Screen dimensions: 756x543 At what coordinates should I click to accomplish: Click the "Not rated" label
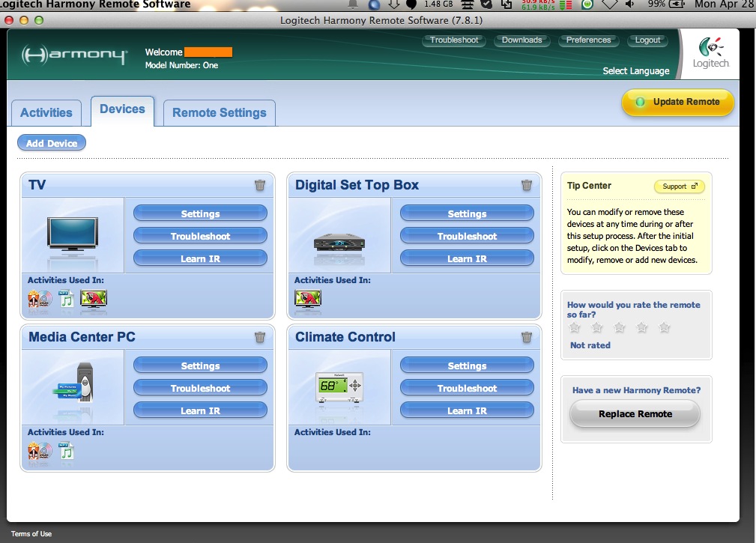(x=590, y=345)
